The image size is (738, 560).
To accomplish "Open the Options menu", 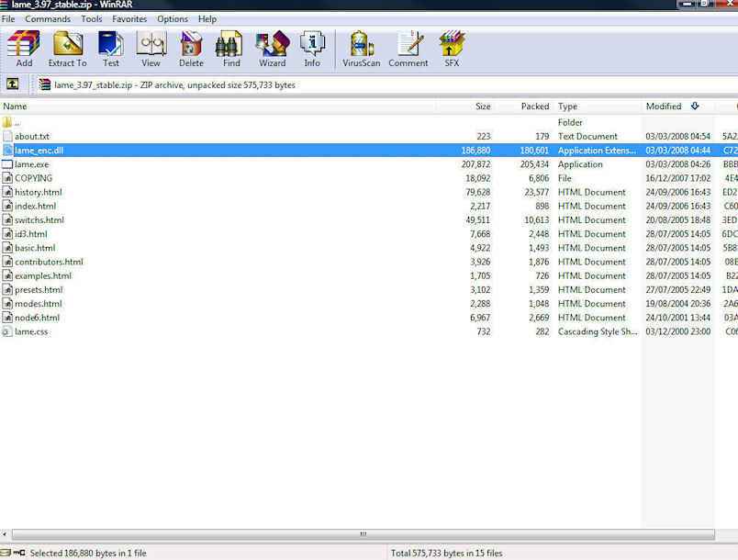I will (x=173, y=19).
